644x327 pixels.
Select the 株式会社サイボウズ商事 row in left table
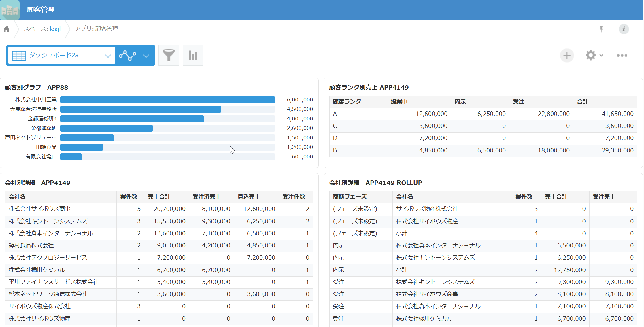(x=159, y=209)
